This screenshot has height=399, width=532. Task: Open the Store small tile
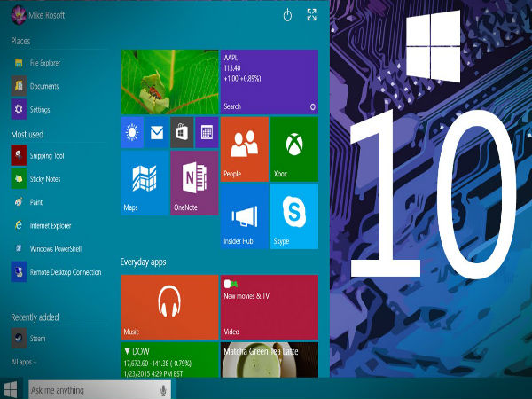point(182,133)
